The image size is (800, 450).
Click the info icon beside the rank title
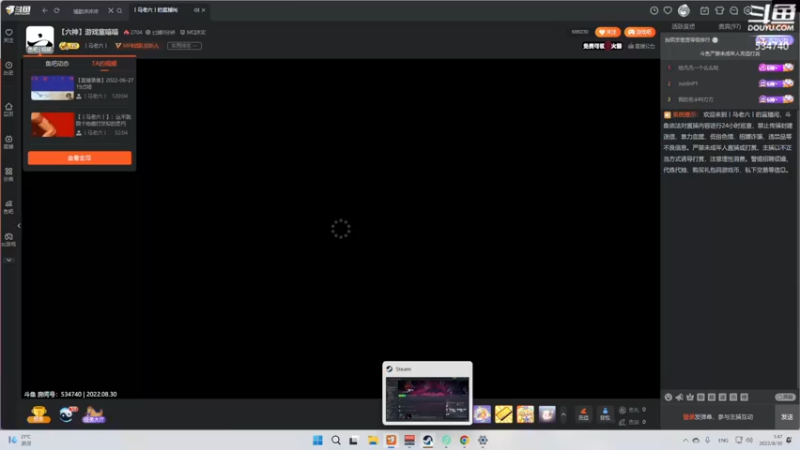pos(715,40)
